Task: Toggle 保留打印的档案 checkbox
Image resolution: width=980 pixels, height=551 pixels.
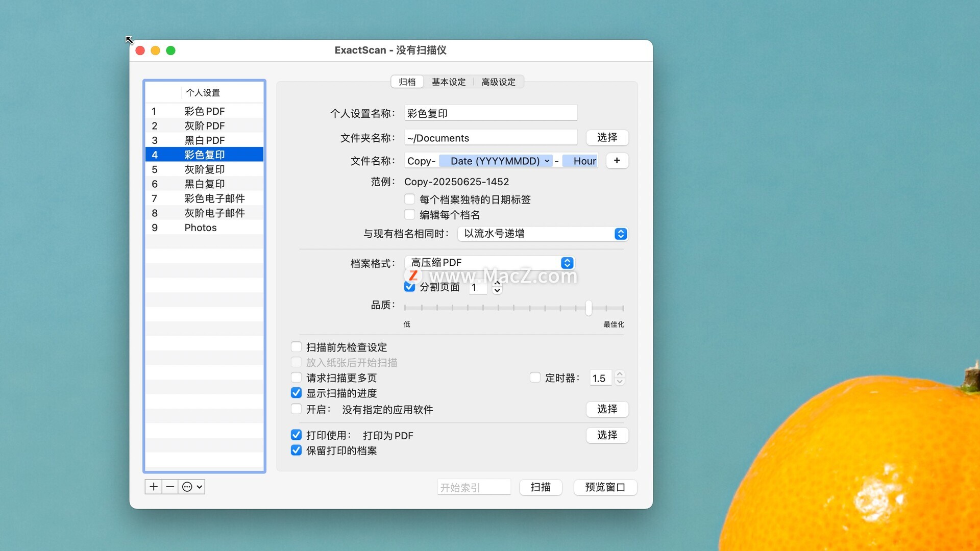Action: coord(296,450)
